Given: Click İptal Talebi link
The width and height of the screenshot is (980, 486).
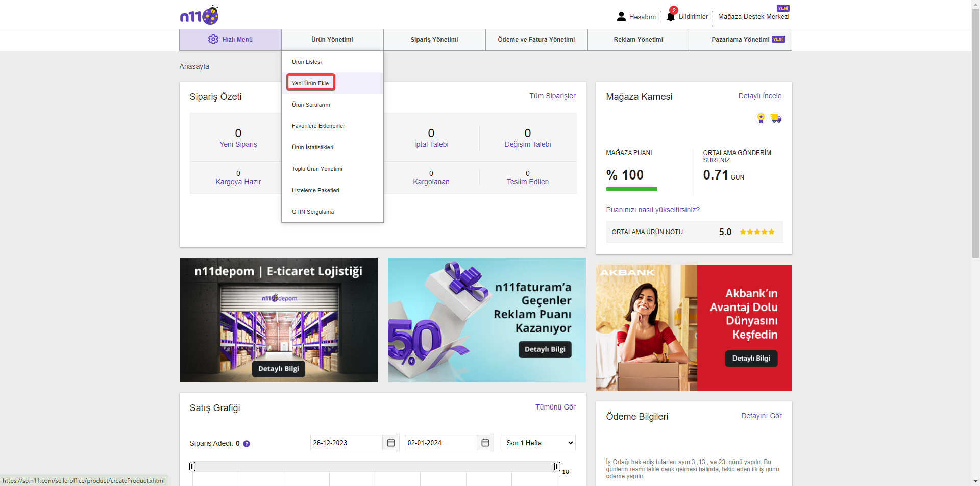Looking at the screenshot, I should pos(431,144).
